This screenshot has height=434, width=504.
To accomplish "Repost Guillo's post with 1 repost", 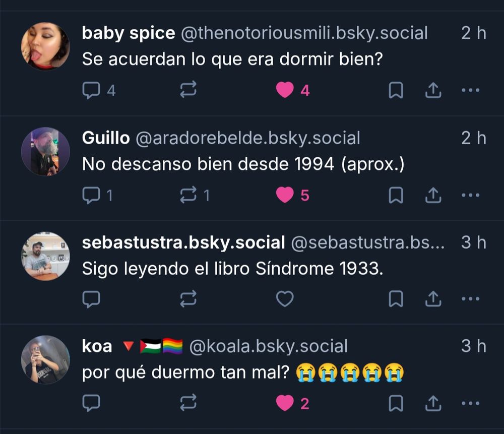I will tap(195, 195).
